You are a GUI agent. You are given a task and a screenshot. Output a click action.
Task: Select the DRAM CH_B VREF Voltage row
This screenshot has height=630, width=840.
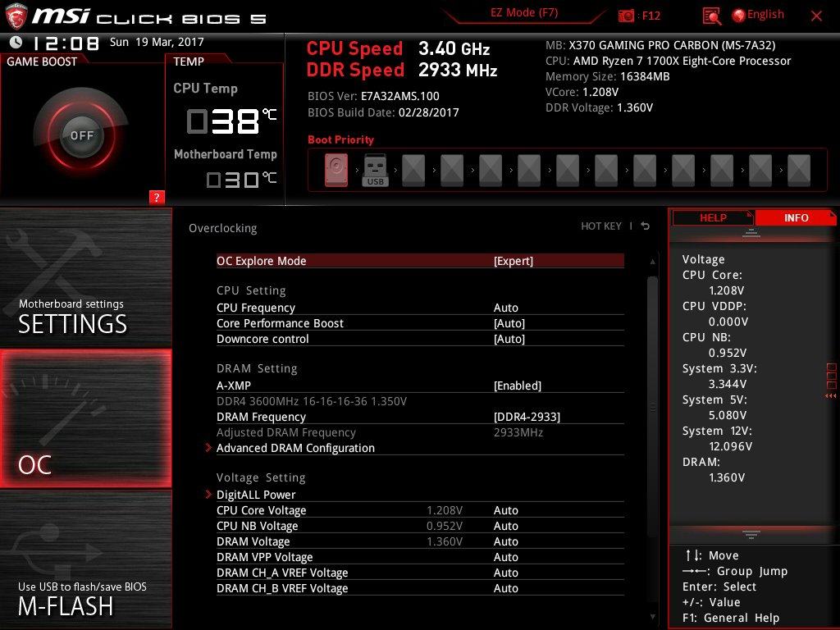420,587
